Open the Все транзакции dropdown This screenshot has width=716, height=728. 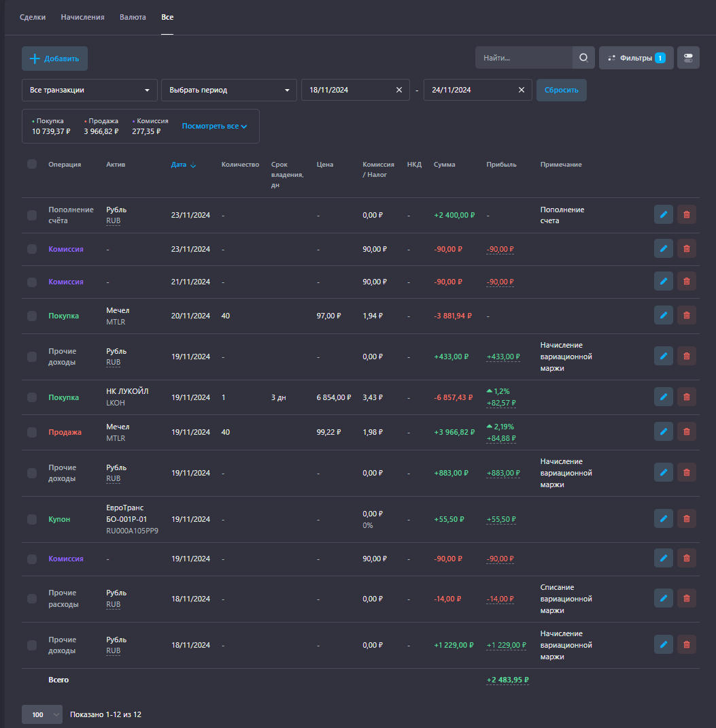click(x=90, y=90)
